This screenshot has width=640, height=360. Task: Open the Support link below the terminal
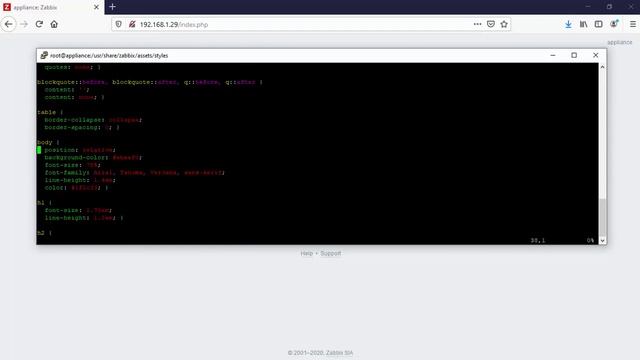coord(331,253)
